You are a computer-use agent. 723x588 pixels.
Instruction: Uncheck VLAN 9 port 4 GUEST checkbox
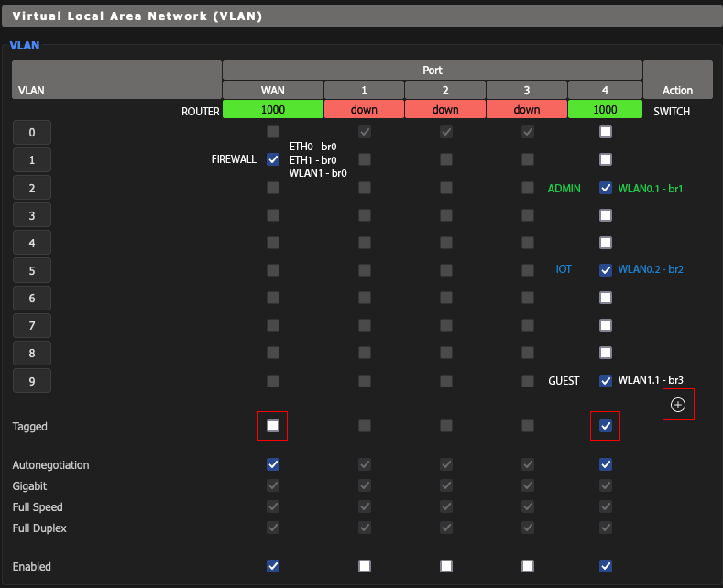(x=605, y=381)
